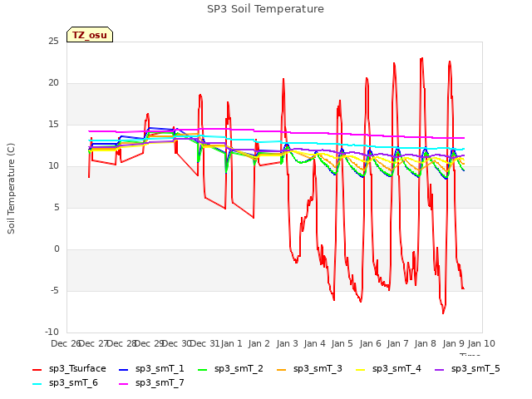Select the sp3_smT_1 legend label

coord(160,369)
